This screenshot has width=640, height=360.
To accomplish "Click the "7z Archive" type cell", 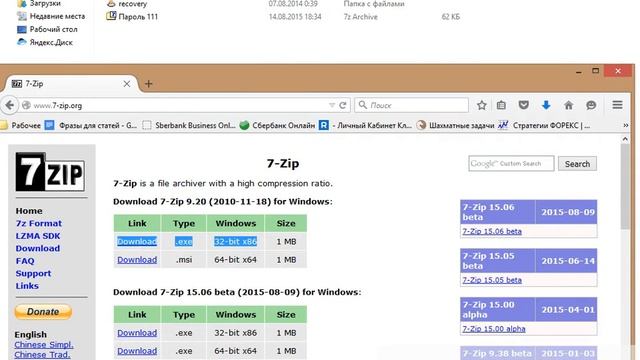I will click(360, 17).
